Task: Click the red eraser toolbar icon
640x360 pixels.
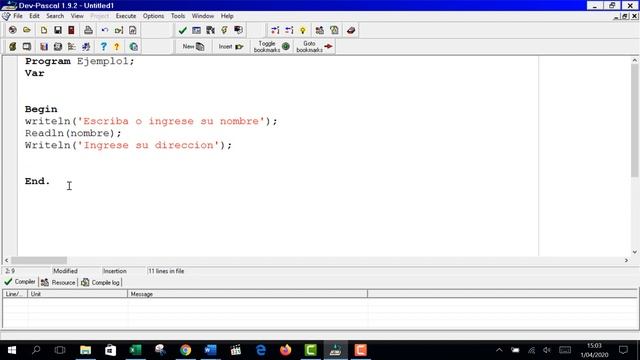Action: point(351,30)
